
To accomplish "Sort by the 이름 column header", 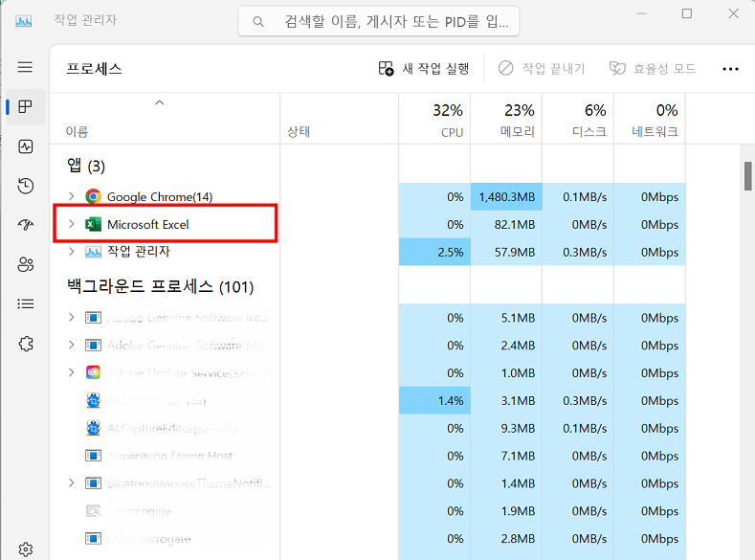I will tap(165, 119).
